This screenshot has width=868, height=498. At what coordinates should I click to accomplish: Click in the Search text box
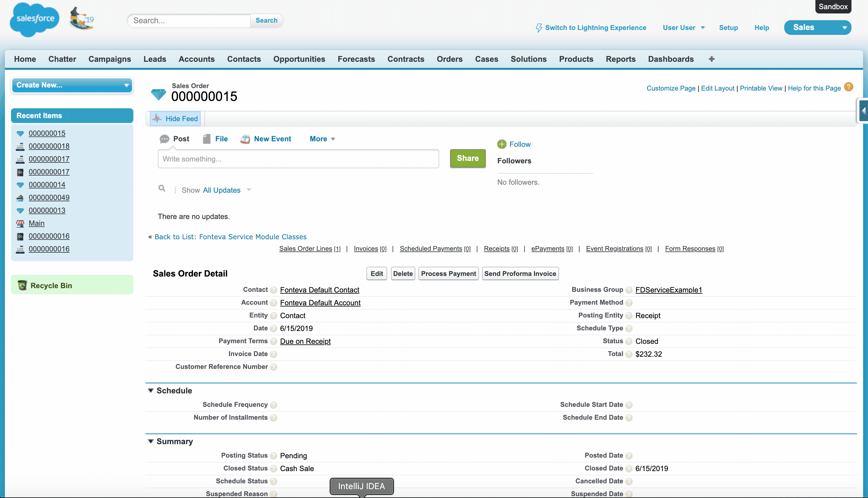point(189,20)
